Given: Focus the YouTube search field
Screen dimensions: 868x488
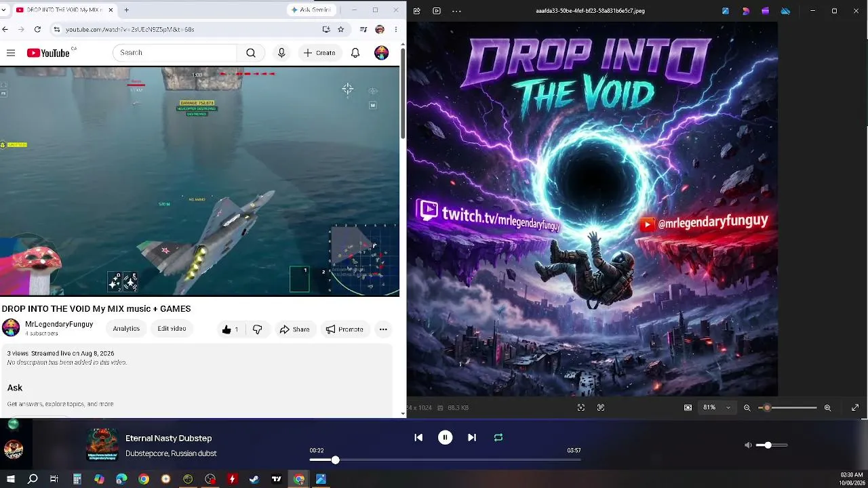Looking at the screenshot, I should tap(175, 53).
